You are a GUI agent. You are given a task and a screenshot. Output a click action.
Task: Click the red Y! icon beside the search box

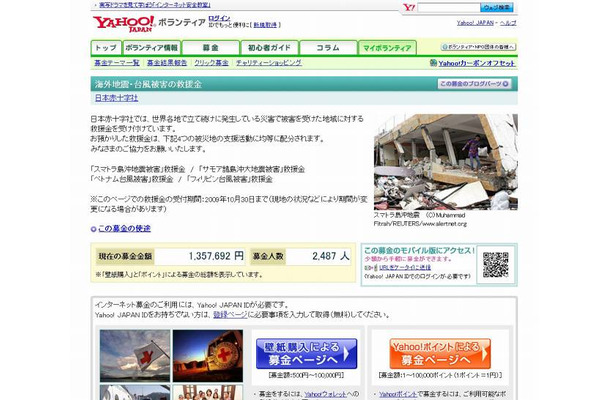[407, 7]
